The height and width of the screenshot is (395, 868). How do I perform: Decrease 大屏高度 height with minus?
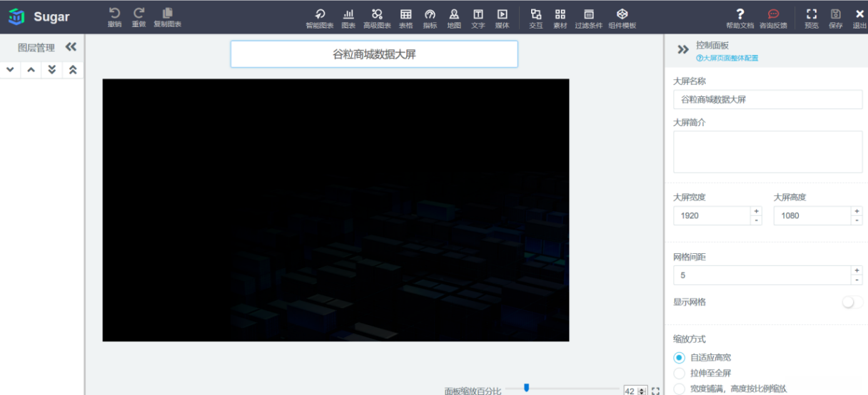pos(857,220)
